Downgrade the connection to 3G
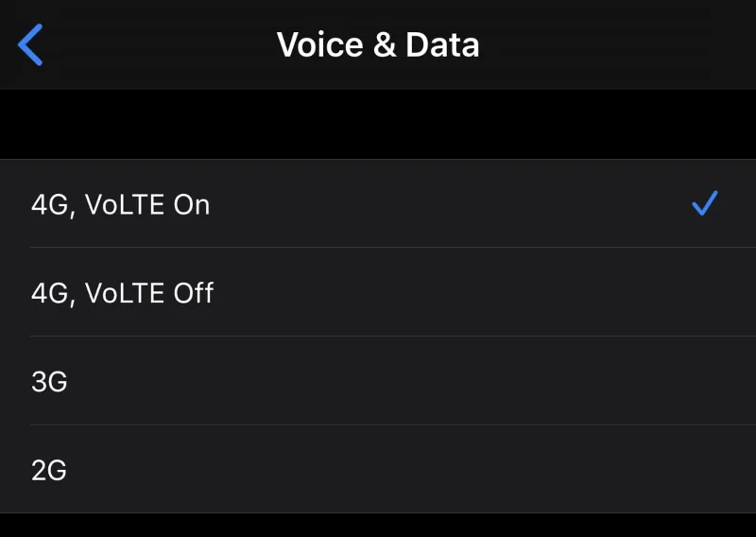 378,382
